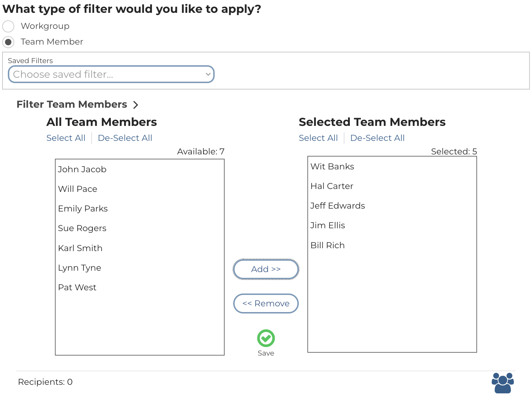Select John Jacob in available list
The width and height of the screenshot is (532, 403).
pos(82,169)
